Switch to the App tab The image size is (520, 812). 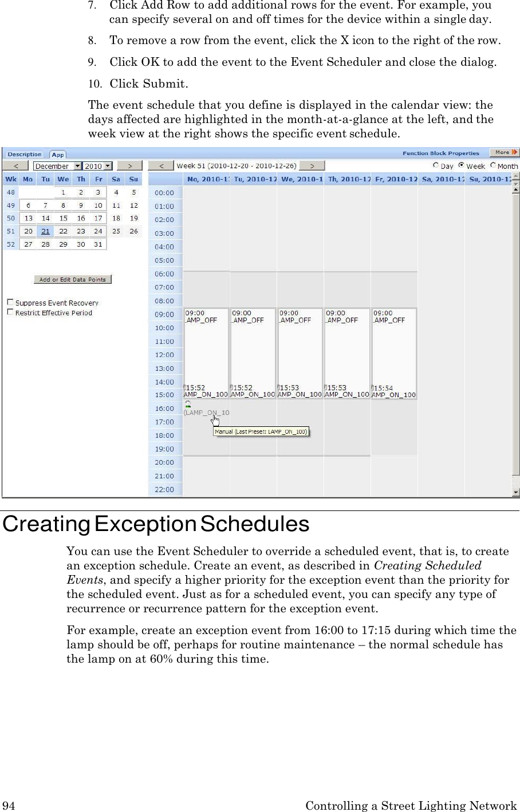(x=57, y=154)
